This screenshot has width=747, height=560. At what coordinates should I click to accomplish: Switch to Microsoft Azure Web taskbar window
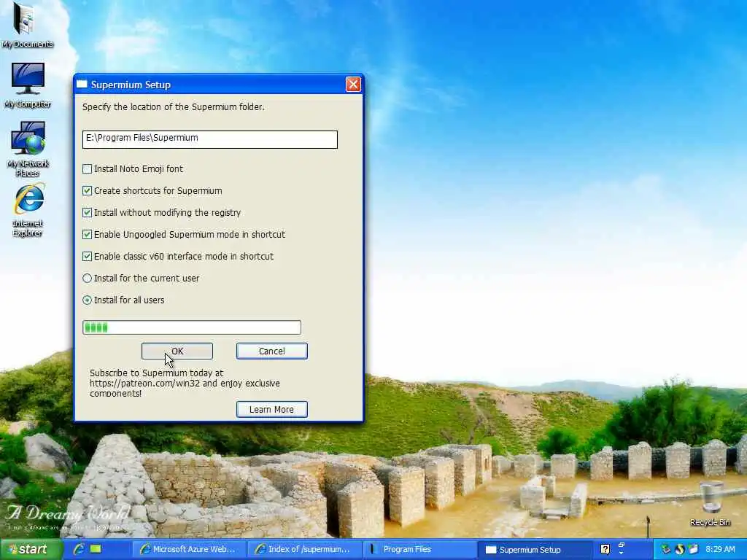click(189, 549)
